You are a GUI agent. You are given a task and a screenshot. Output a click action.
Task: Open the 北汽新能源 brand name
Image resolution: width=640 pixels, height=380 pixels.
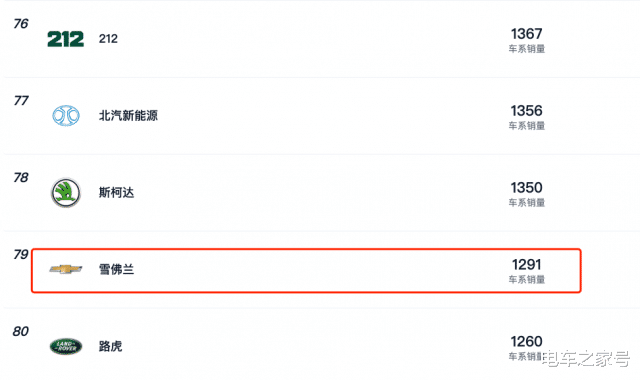click(128, 116)
